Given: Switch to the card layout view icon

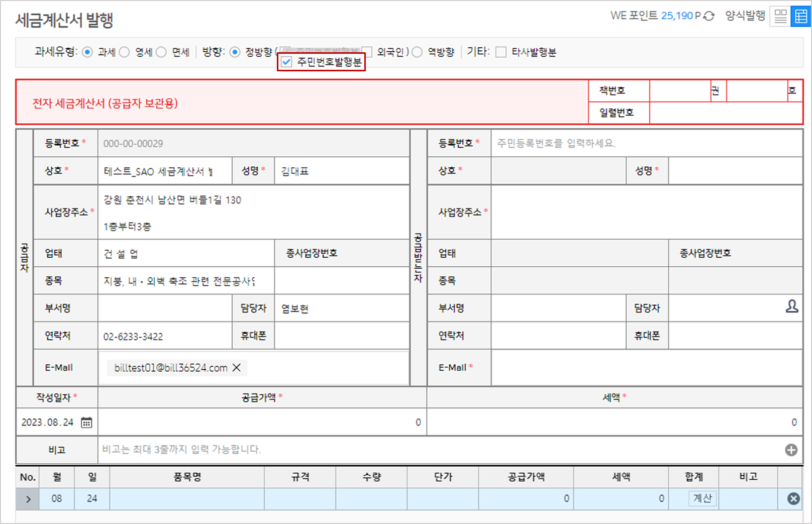Looking at the screenshot, I should coord(780,17).
